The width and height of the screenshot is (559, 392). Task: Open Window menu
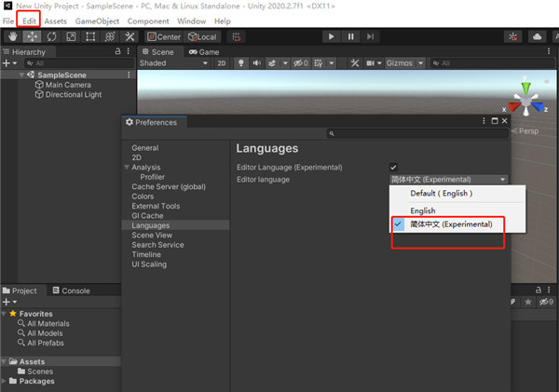(x=191, y=21)
